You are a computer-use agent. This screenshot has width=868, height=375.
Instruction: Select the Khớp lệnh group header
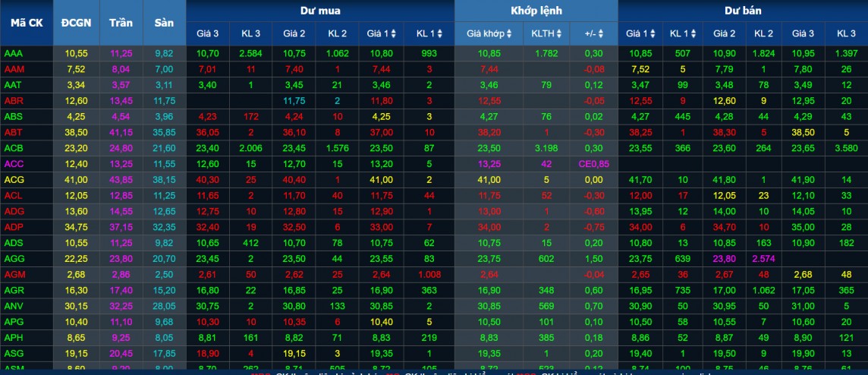(x=536, y=11)
